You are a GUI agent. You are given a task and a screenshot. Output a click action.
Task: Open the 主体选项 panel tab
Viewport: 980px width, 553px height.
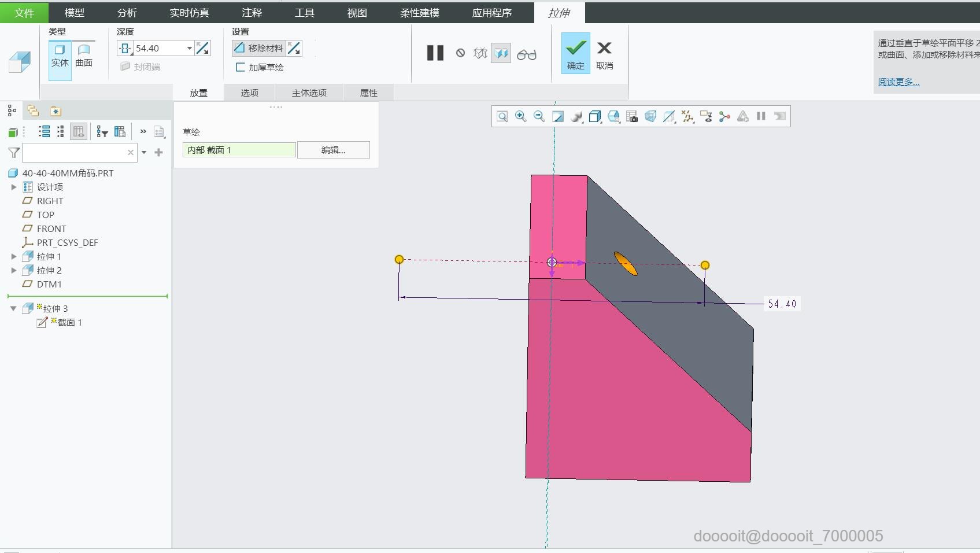coord(309,93)
